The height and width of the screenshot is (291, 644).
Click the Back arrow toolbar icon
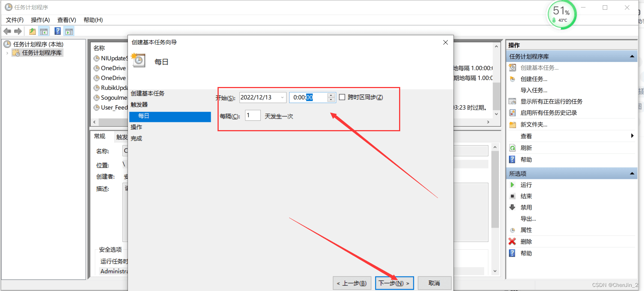click(7, 31)
